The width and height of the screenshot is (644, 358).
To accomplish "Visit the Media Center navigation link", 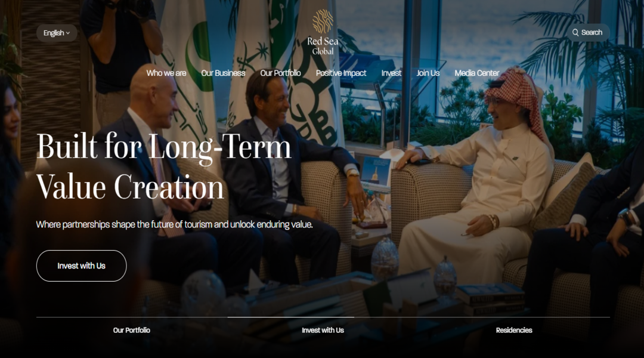I will tap(477, 73).
